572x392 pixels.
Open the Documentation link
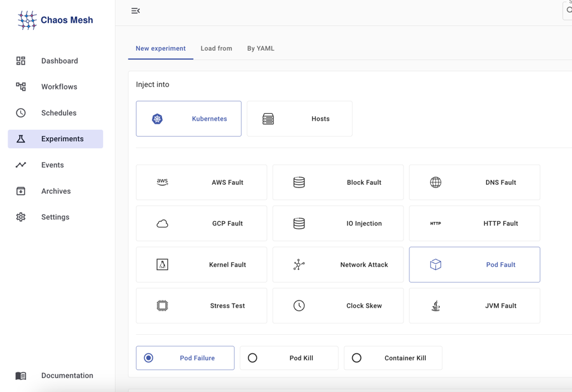(67, 375)
